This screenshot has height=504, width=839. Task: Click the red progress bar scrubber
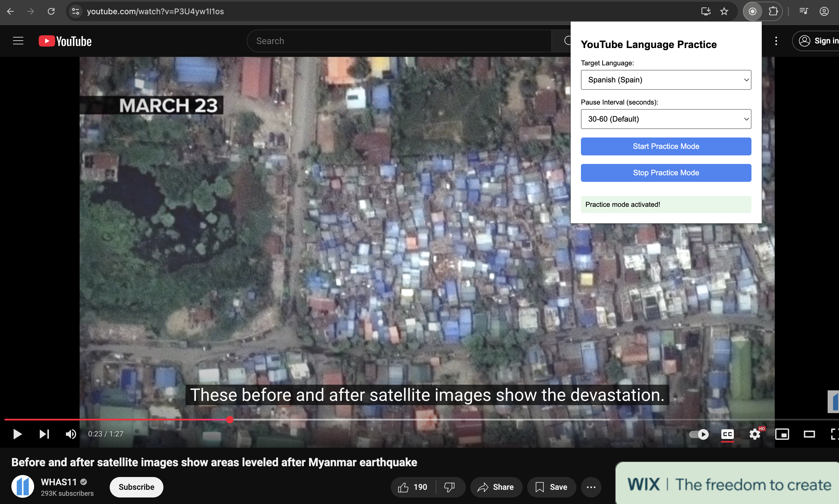pyautogui.click(x=230, y=420)
